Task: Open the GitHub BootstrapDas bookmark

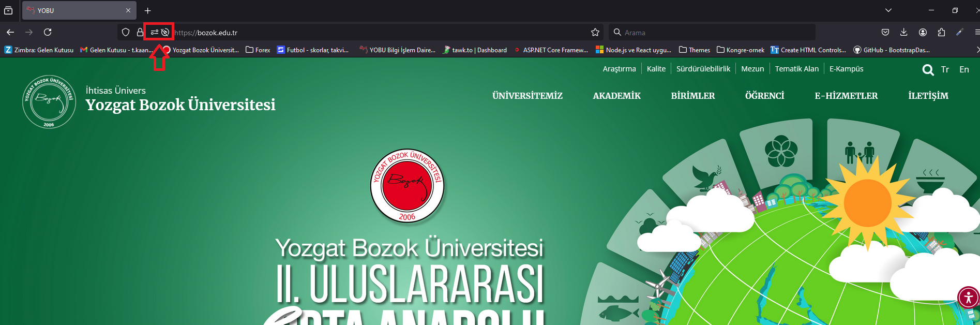Action: pyautogui.click(x=892, y=50)
